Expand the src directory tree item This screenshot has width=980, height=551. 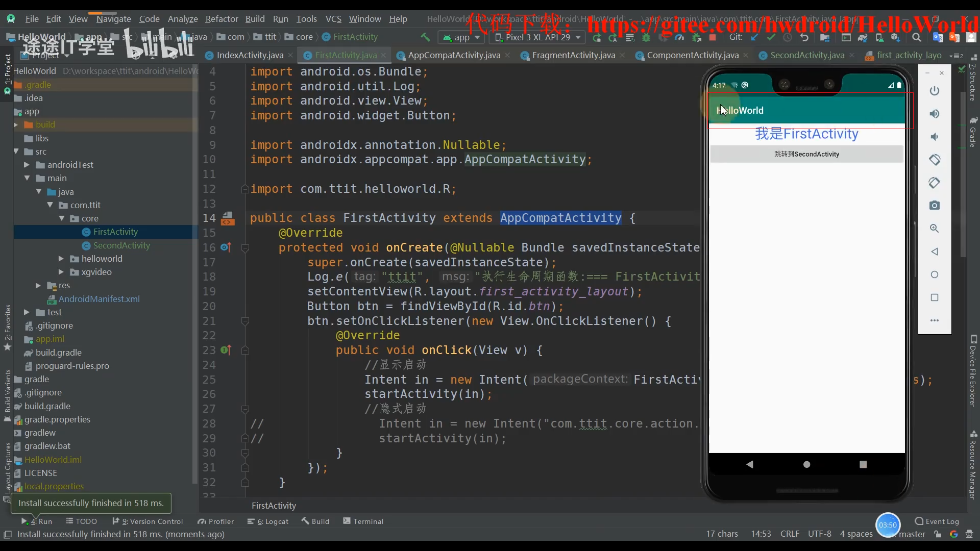tap(26, 151)
